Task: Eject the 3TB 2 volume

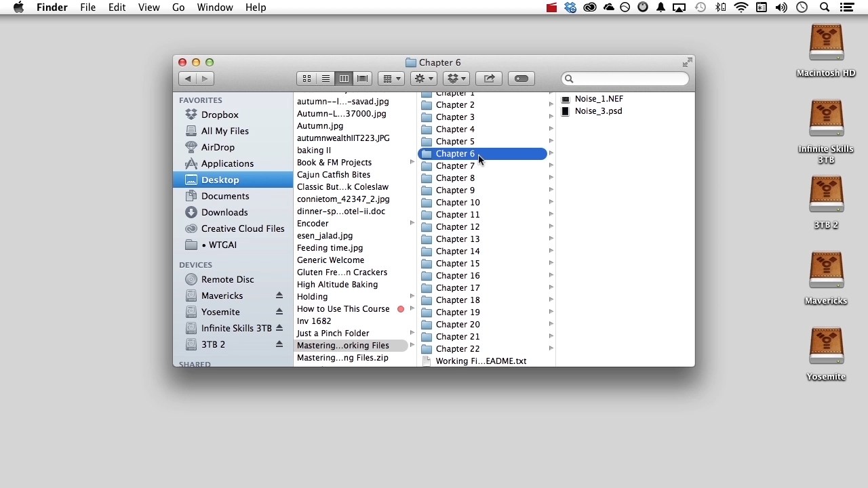Action: coord(279,344)
